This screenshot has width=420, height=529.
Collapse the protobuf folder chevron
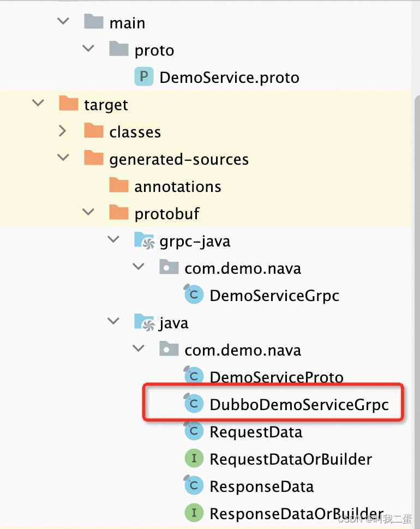click(x=88, y=212)
